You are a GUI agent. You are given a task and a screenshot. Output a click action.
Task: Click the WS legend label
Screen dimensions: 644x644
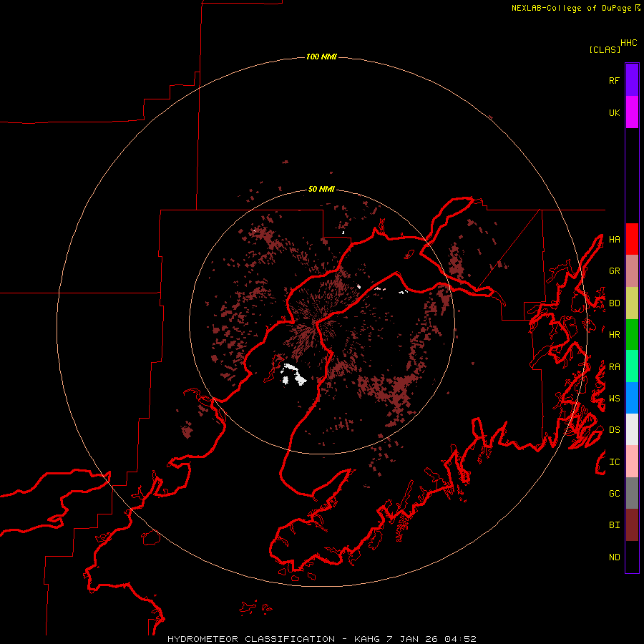point(614,399)
